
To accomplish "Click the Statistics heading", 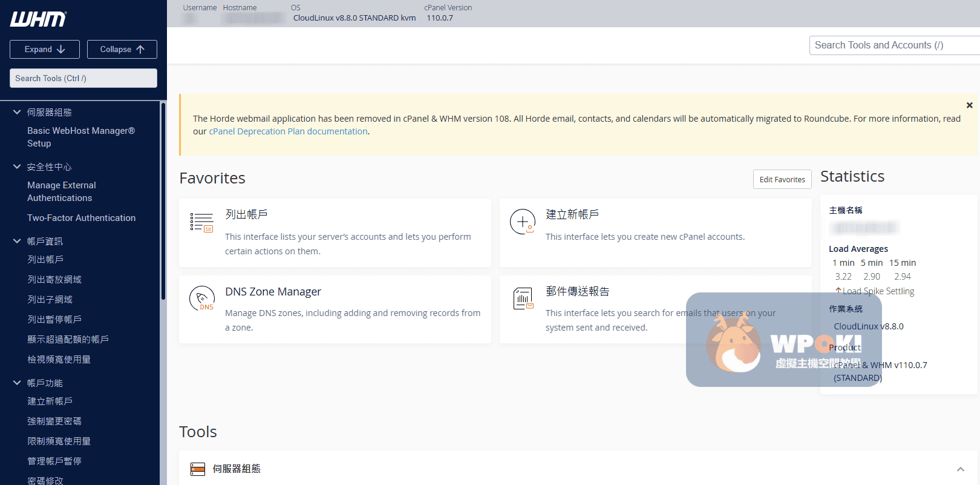I will tap(852, 176).
